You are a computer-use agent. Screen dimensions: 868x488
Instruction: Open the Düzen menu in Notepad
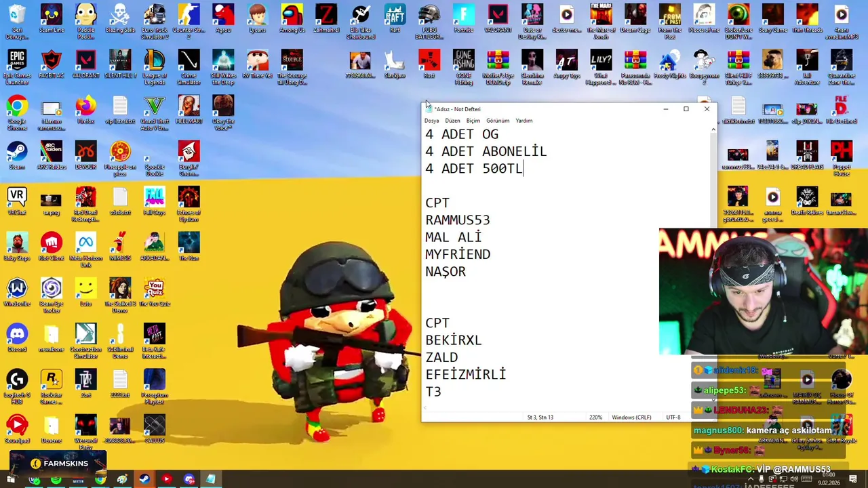[452, 121]
